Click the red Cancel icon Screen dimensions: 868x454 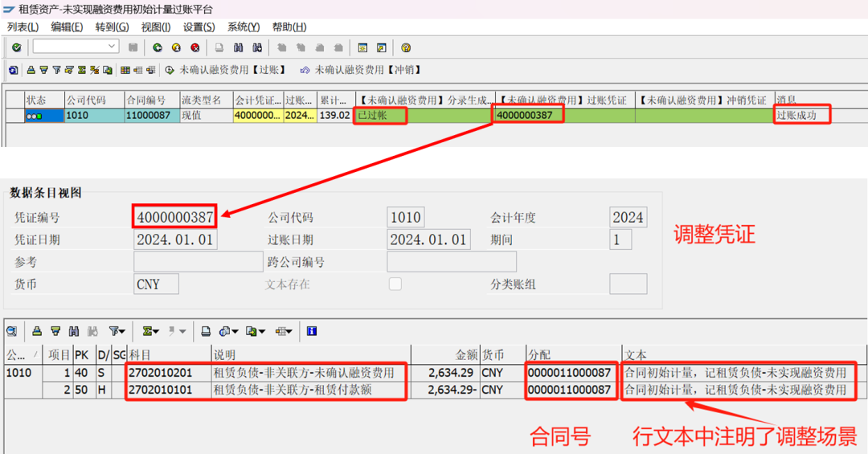(194, 47)
